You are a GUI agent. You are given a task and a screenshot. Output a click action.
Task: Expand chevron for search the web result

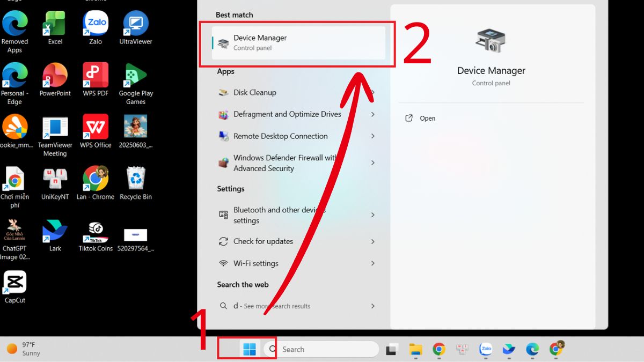click(373, 306)
